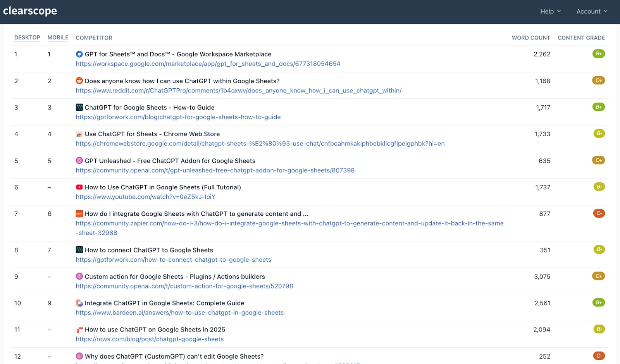Click the Zapier community favicon
The height and width of the screenshot is (364, 620).
[79, 214]
